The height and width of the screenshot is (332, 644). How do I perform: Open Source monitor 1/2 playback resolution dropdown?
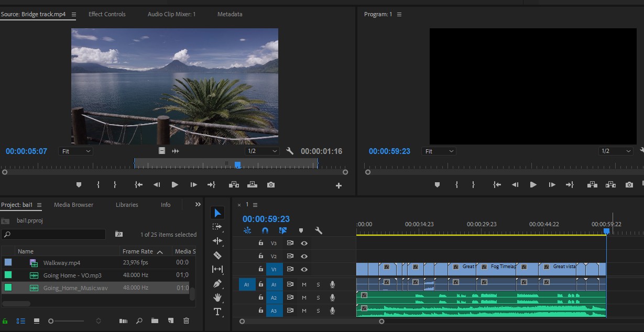[x=263, y=151]
